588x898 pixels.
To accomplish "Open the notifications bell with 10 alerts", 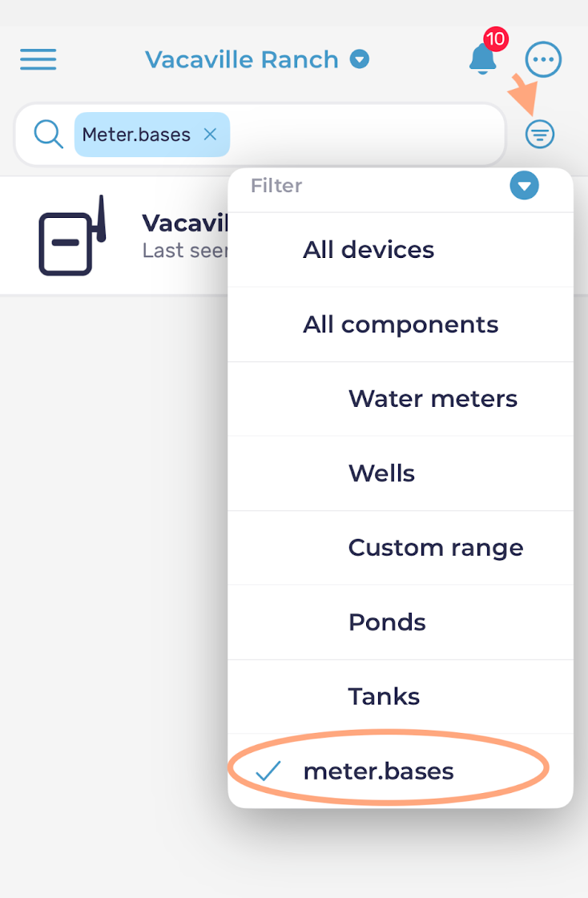I will (482, 59).
